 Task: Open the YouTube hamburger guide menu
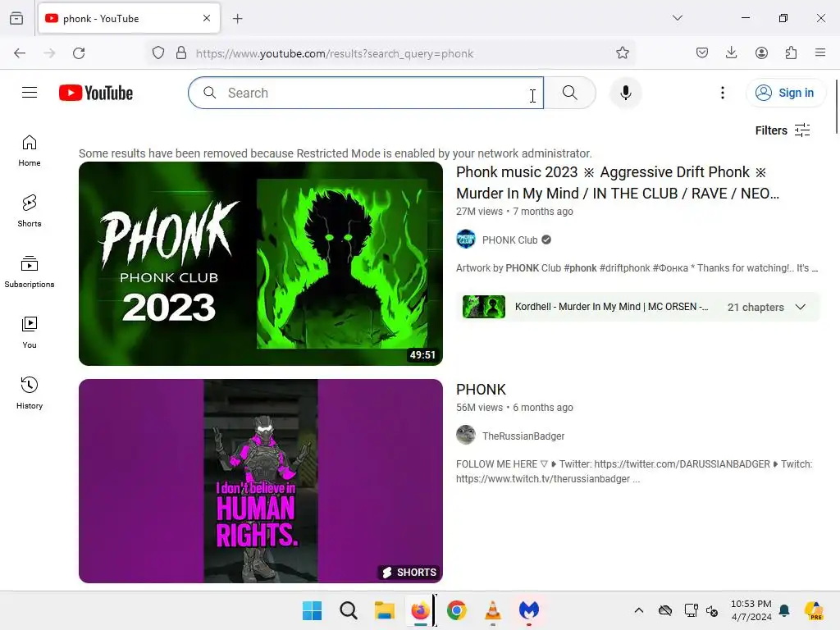(30, 93)
